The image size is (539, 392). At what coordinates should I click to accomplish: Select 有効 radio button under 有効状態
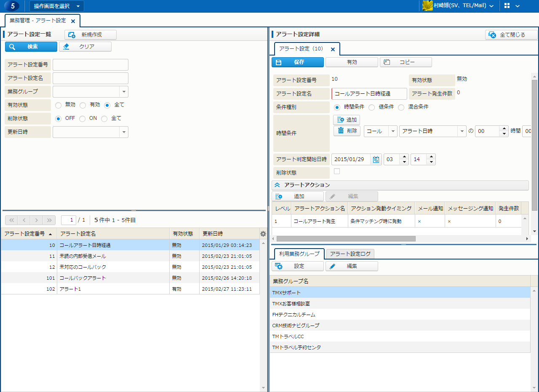point(83,105)
